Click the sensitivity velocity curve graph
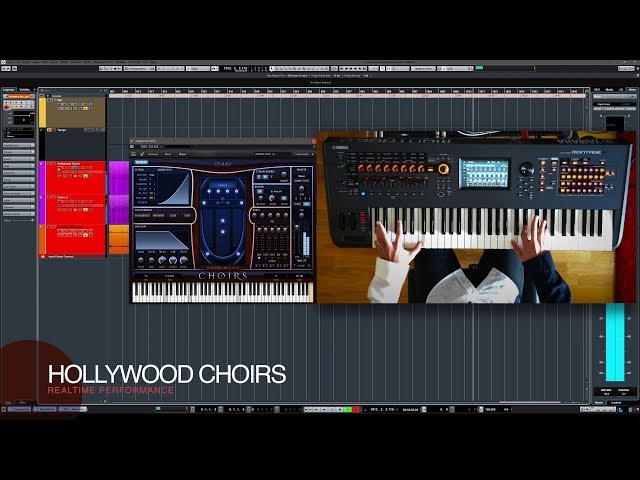This screenshot has width=640, height=480. (x=174, y=189)
